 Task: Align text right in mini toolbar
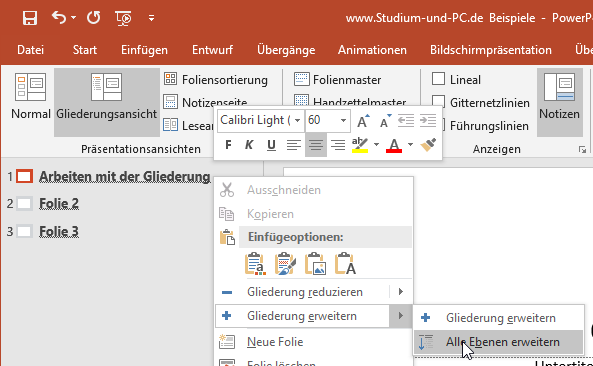tap(337, 144)
